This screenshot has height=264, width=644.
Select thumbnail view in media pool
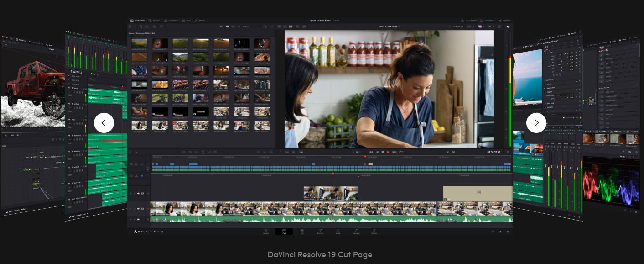coord(228,26)
